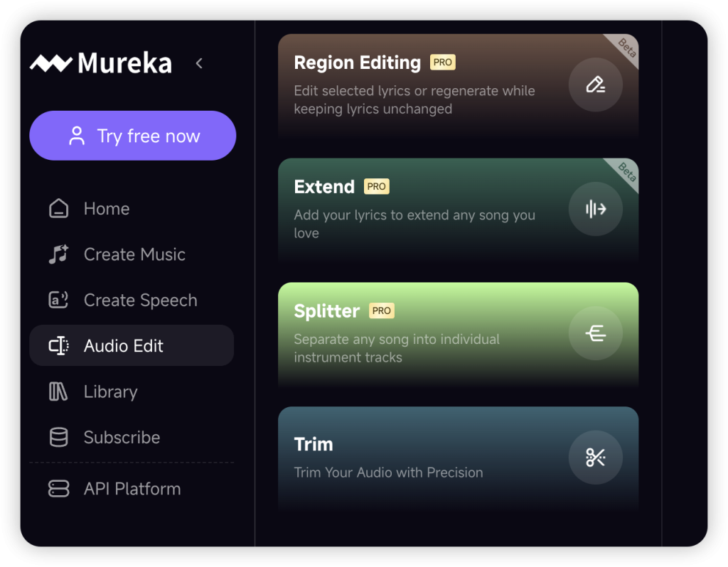Open the API Platform link
Image resolution: width=728 pixels, height=567 pixels.
coord(132,489)
